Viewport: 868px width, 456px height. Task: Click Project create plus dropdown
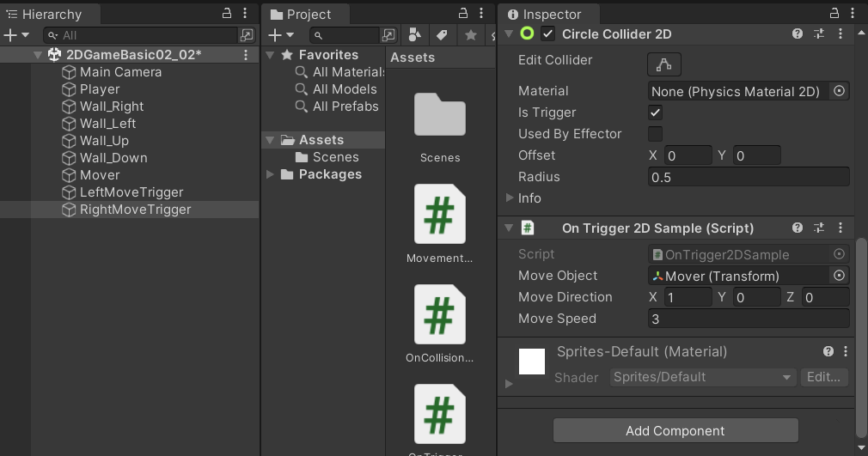point(281,35)
